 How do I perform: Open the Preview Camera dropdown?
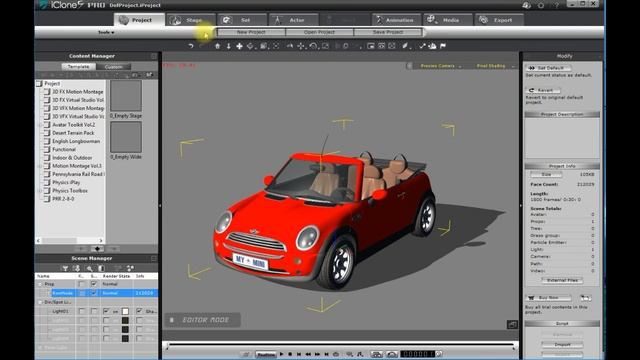[x=441, y=66]
